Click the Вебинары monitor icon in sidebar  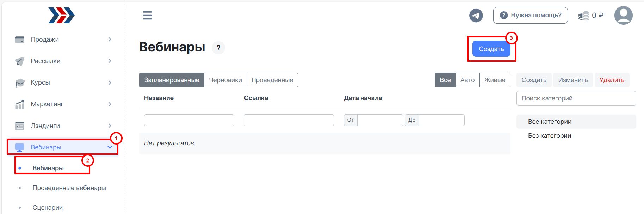[x=20, y=147]
